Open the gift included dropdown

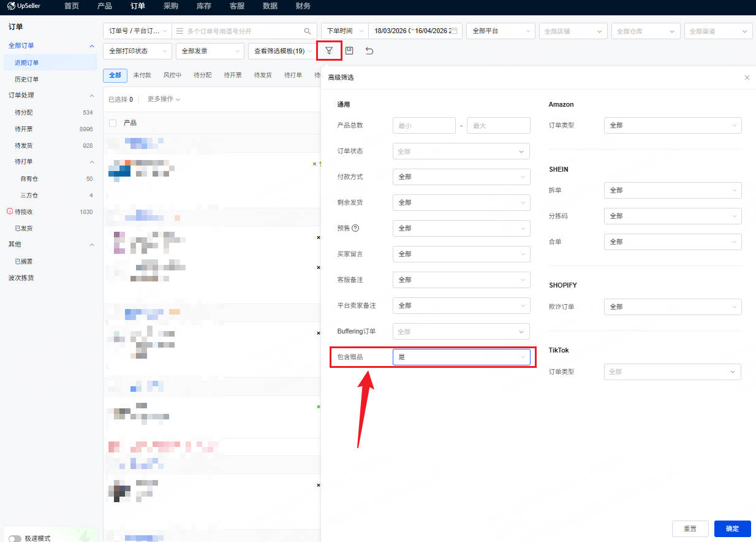point(461,357)
